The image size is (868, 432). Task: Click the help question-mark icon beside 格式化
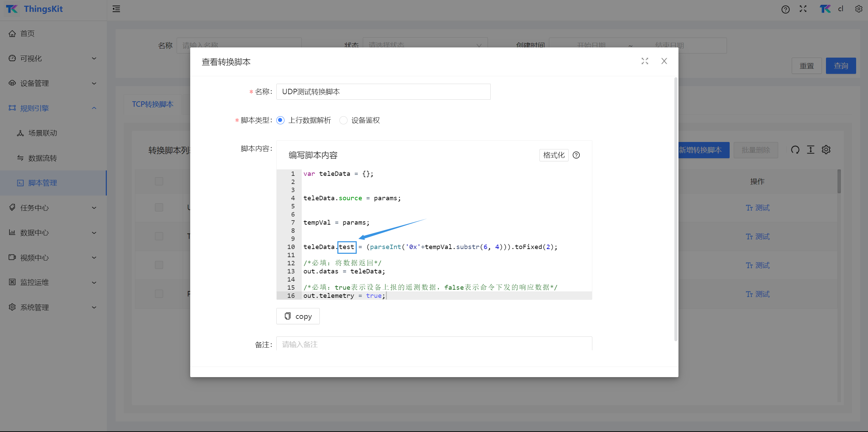[x=576, y=155]
